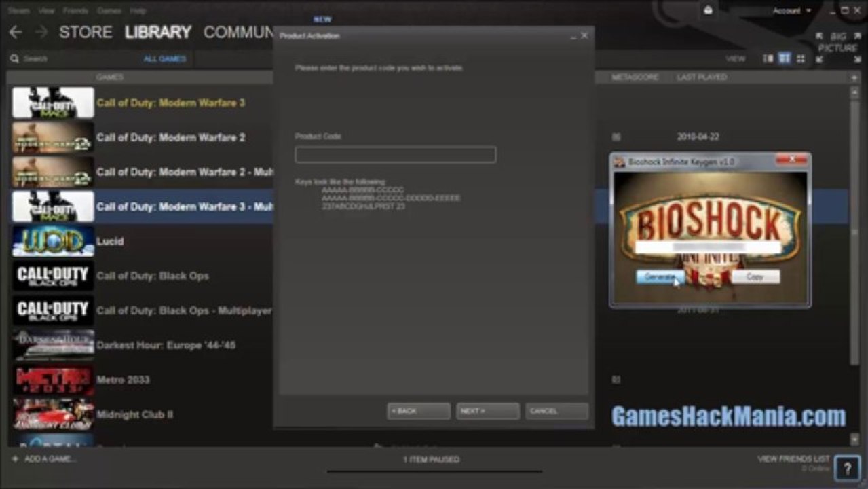868x489 pixels.
Task: Switch to the STORE tab
Action: 86,32
